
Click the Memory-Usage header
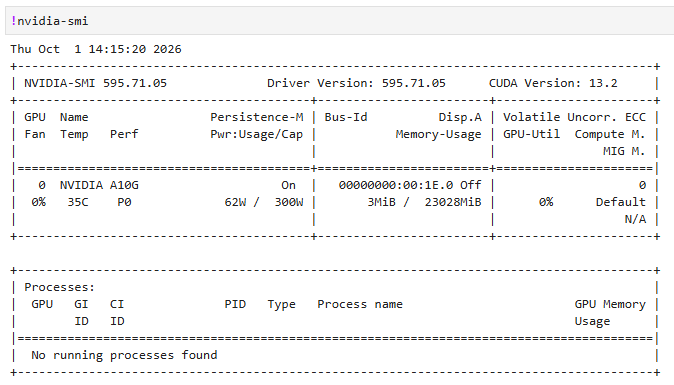(x=438, y=134)
